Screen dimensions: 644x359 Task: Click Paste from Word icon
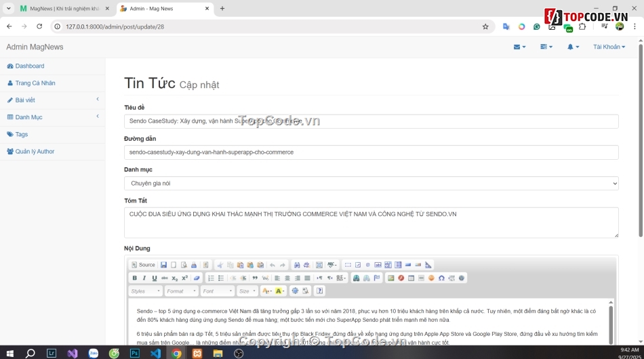260,265
